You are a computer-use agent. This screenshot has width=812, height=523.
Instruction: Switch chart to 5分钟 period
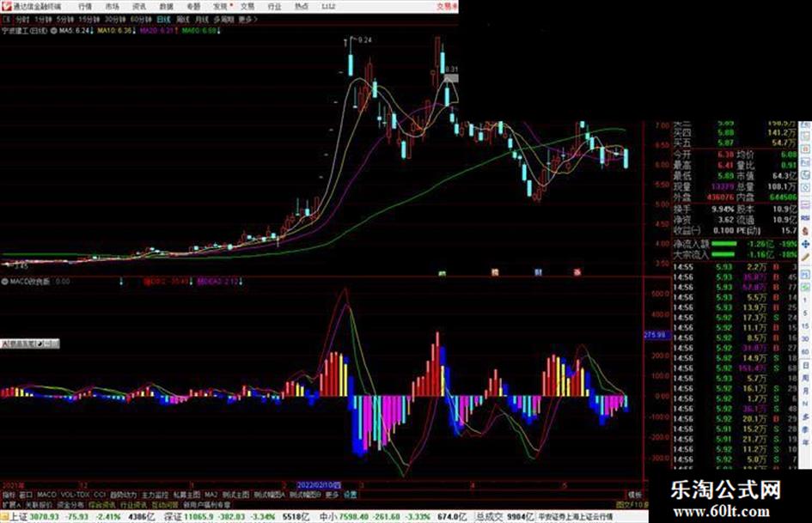pyautogui.click(x=65, y=19)
